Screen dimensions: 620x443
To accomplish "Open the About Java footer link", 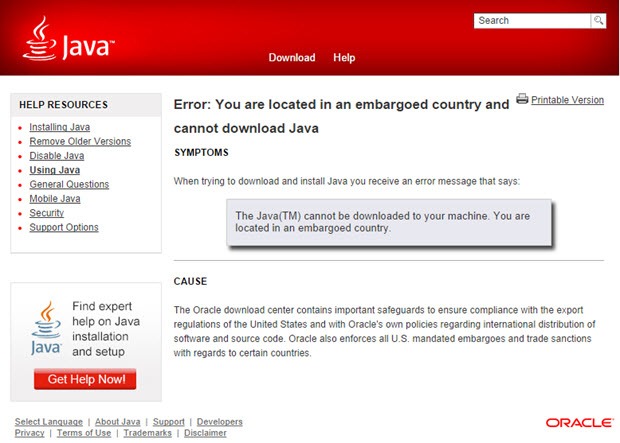I will [117, 422].
